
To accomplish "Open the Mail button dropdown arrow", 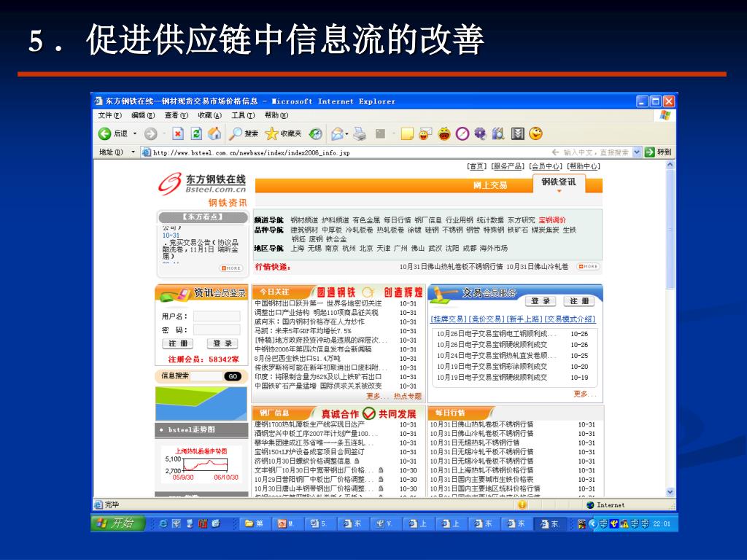I will click(x=347, y=134).
